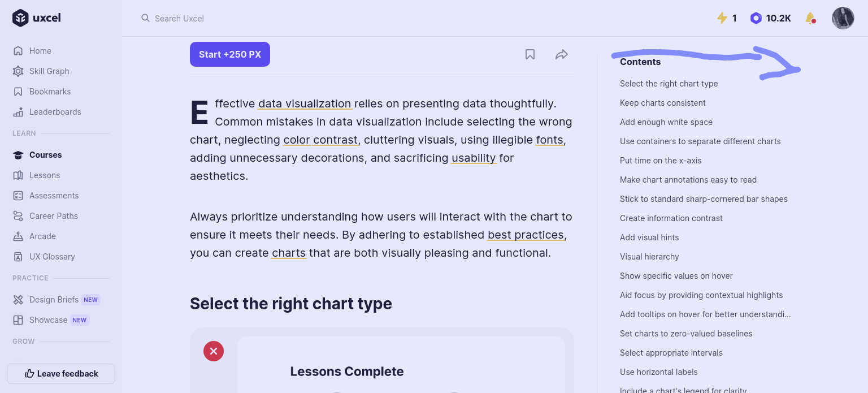The width and height of the screenshot is (868, 393).
Task: Open the UX Glossary
Action: coord(52,257)
